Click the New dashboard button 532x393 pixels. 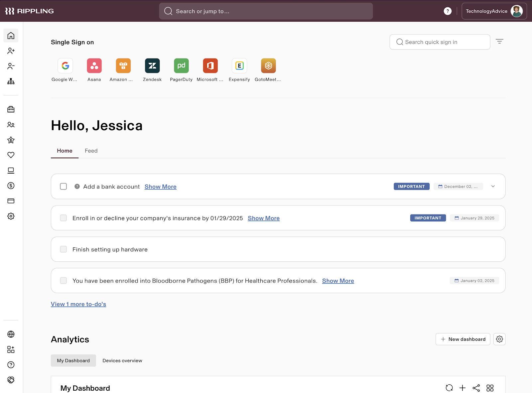pyautogui.click(x=463, y=339)
